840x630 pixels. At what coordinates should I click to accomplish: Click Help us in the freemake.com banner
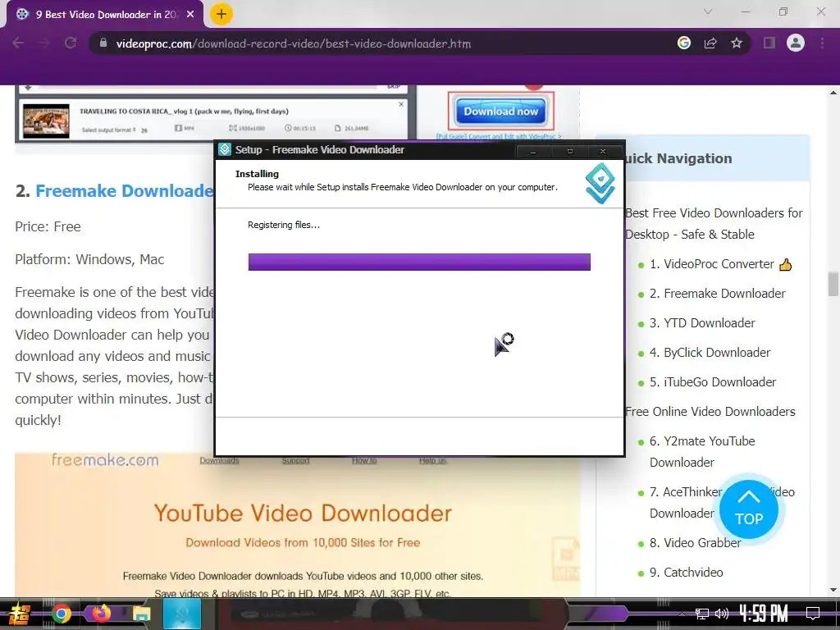pyautogui.click(x=433, y=460)
